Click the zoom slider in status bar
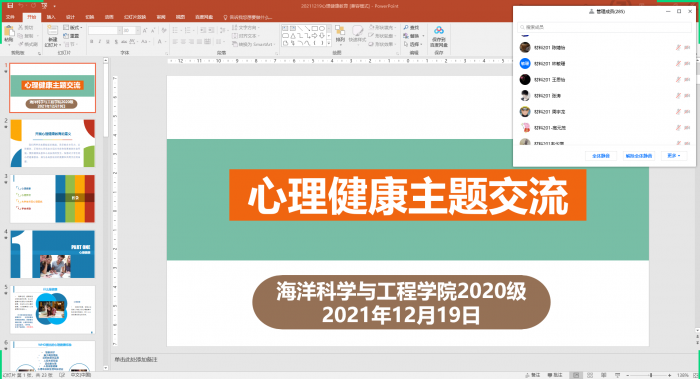700x379 pixels. tap(650, 375)
